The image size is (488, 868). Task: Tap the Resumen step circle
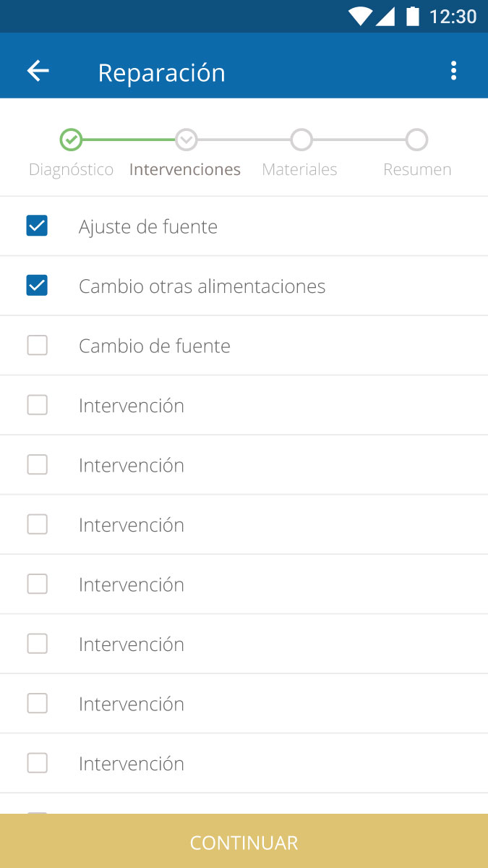click(x=416, y=140)
